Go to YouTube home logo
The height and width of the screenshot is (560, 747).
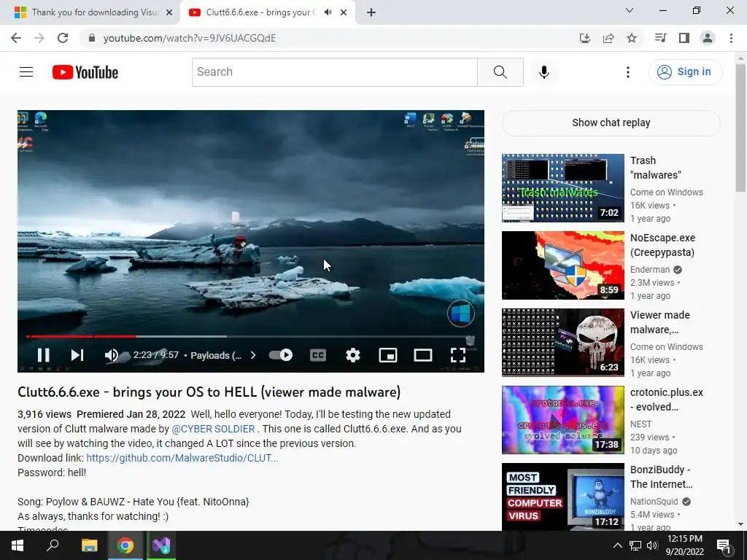coord(85,72)
